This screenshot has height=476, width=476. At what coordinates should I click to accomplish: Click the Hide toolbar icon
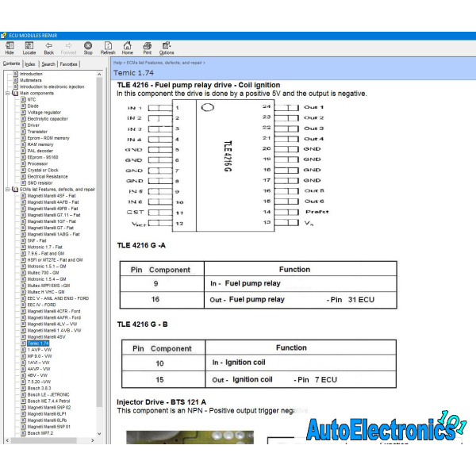coord(10,48)
